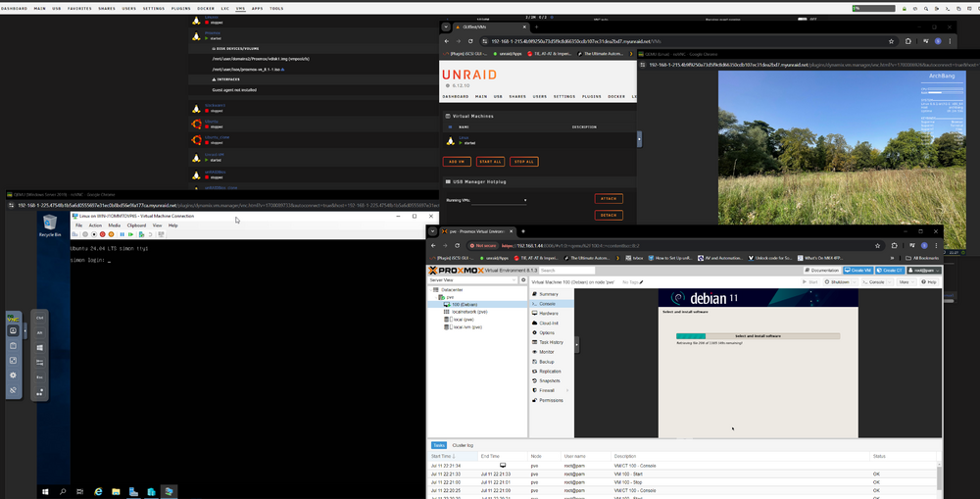980x499 pixels.
Task: Open File Explorer from the guest taskbar
Action: 116,492
